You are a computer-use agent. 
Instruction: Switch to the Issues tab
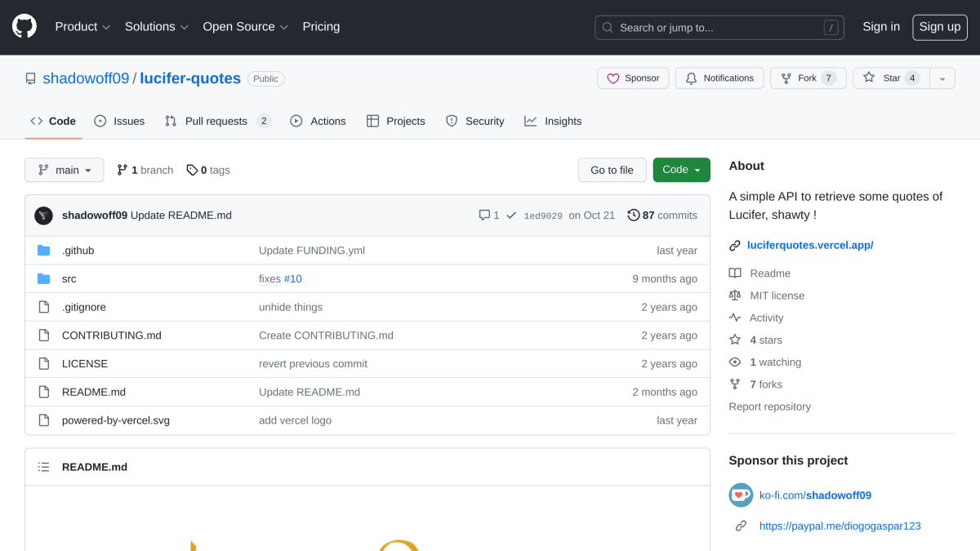[x=119, y=121]
